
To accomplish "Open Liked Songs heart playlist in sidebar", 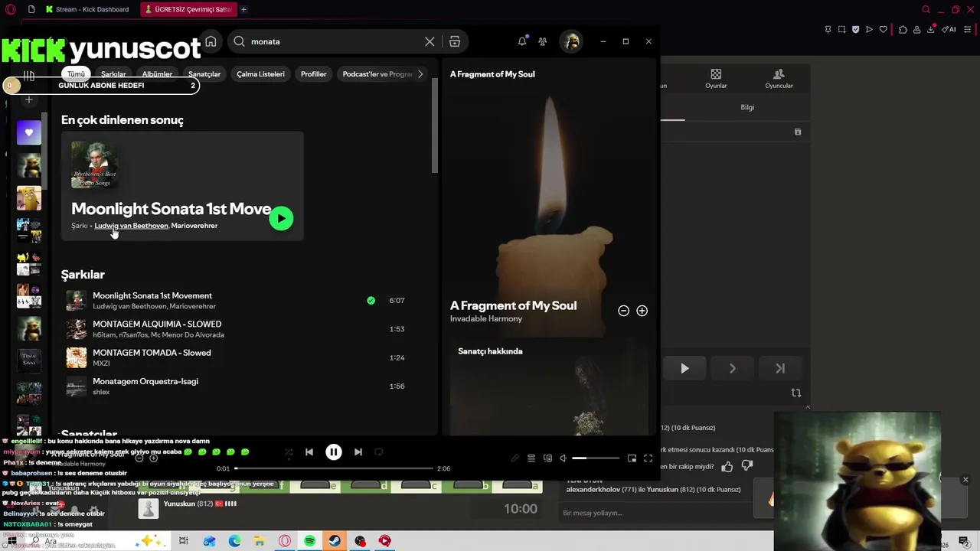I will click(29, 132).
